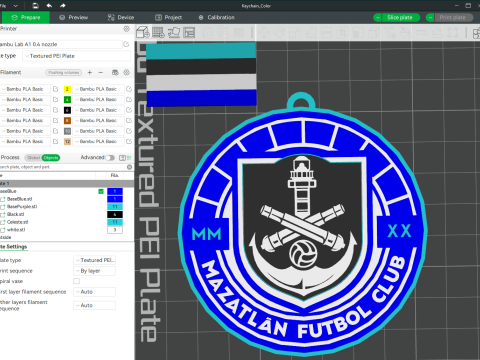480x360 pixels.
Task: Select Celeste.stl in object list
Action: (x=18, y=222)
